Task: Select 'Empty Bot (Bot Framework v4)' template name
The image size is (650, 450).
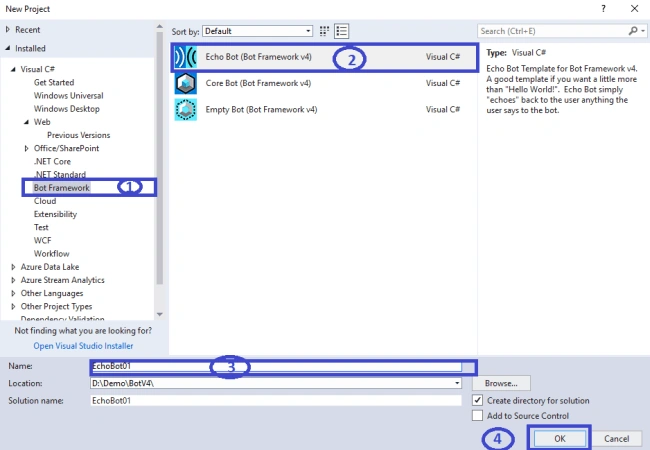Action: coord(262,110)
